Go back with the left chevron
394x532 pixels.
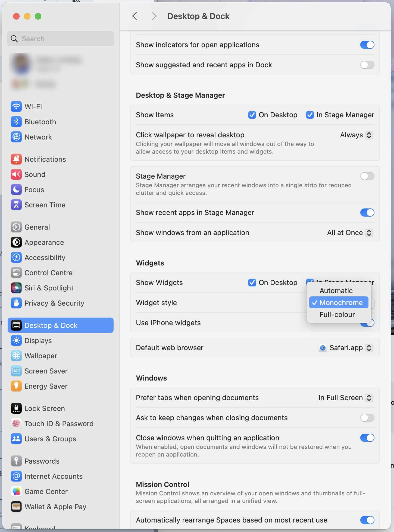coord(135,16)
